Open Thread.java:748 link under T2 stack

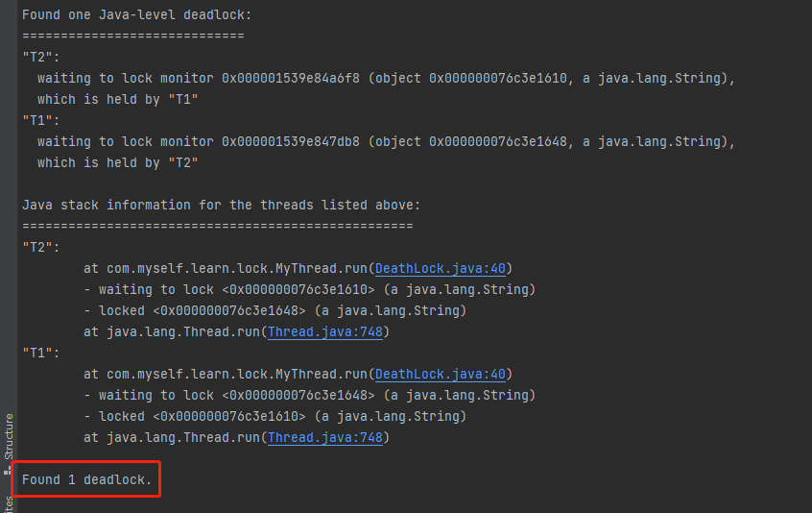coord(325,331)
